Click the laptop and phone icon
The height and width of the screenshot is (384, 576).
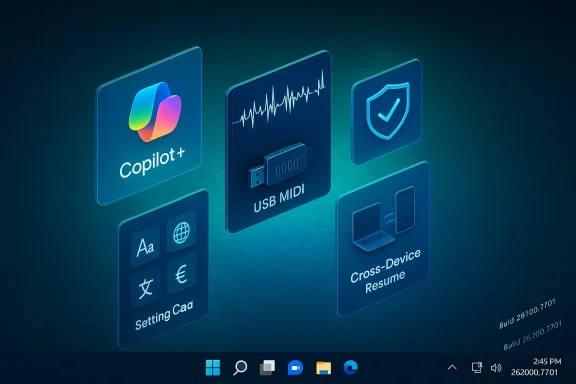(384, 219)
